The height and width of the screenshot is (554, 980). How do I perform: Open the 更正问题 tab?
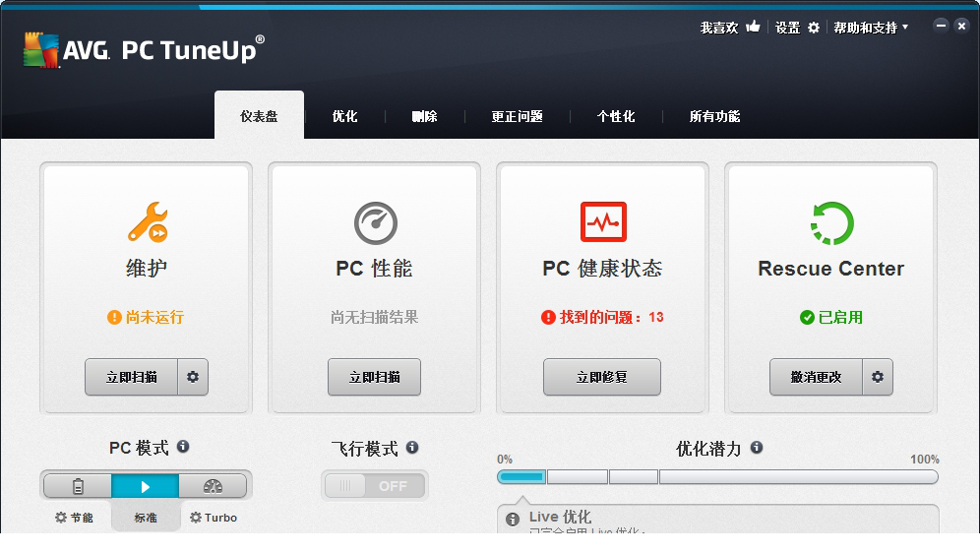pyautogui.click(x=517, y=116)
